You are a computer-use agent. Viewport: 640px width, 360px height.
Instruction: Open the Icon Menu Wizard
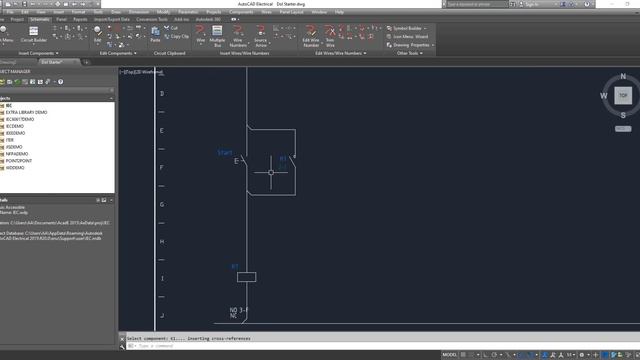(407, 36)
